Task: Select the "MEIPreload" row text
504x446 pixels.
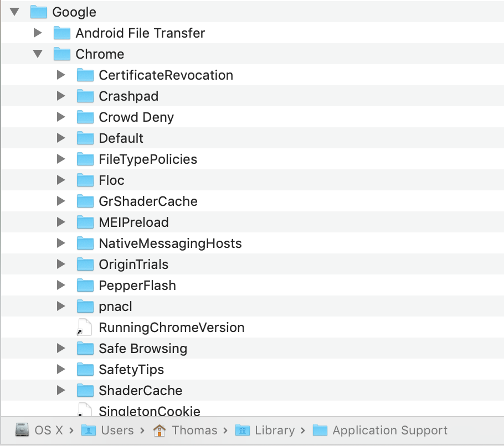Action: click(x=133, y=222)
